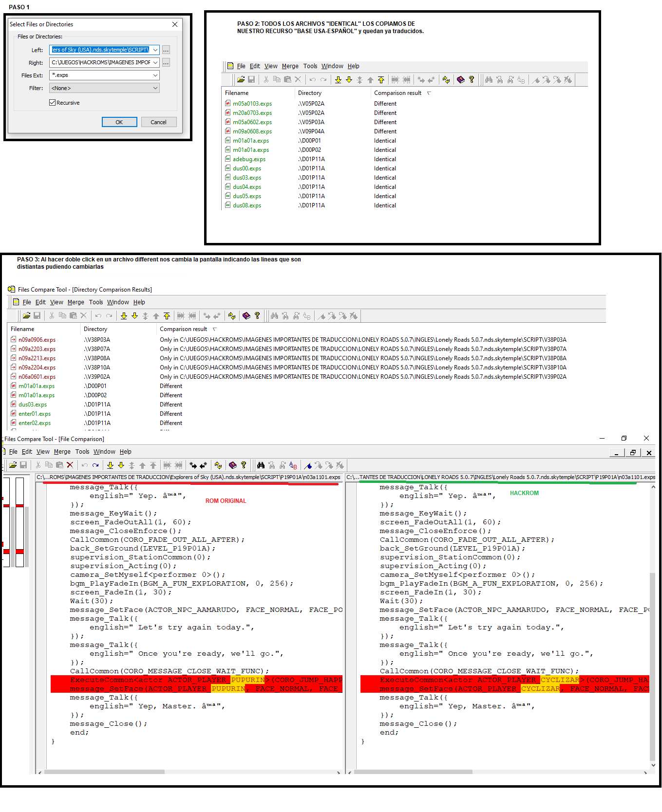662x812 pixels.
Task: Click Open folder icon in Directory Comparison Results toolbar
Action: (27, 315)
